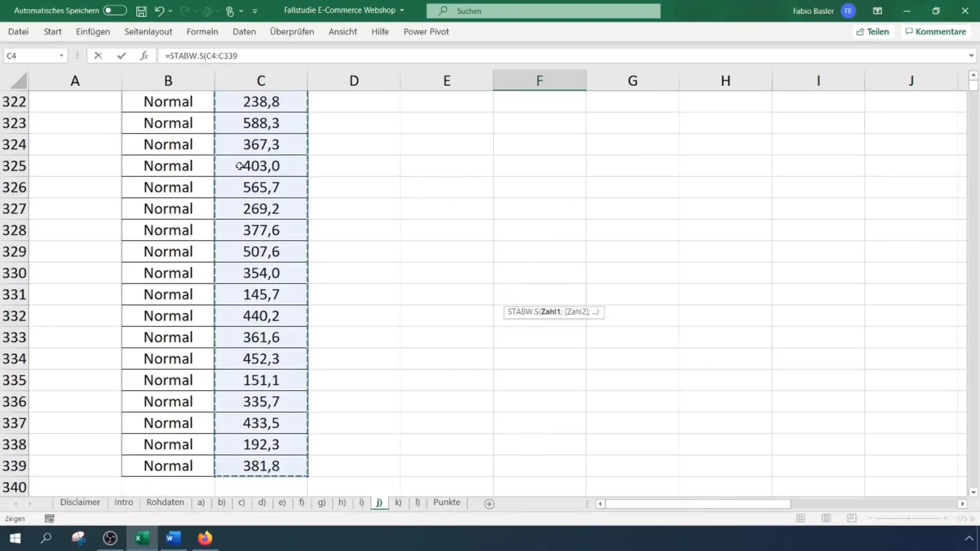Viewport: 980px width, 551px height.
Task: Click the Save disk icon
Action: click(x=141, y=11)
